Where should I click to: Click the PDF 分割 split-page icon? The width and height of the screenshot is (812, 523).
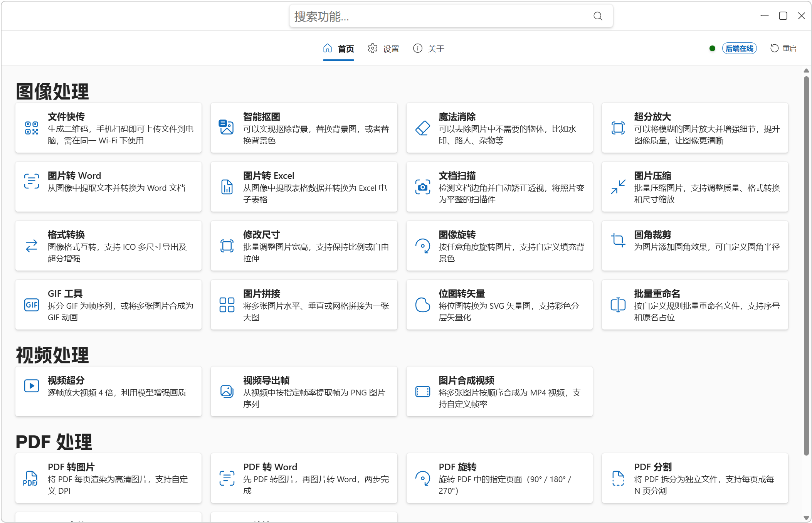tap(618, 478)
